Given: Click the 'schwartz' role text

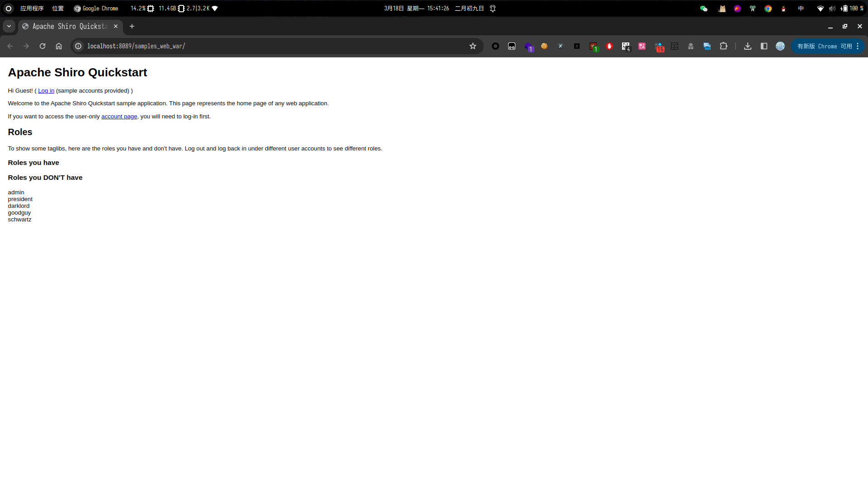Looking at the screenshot, I should point(19,220).
